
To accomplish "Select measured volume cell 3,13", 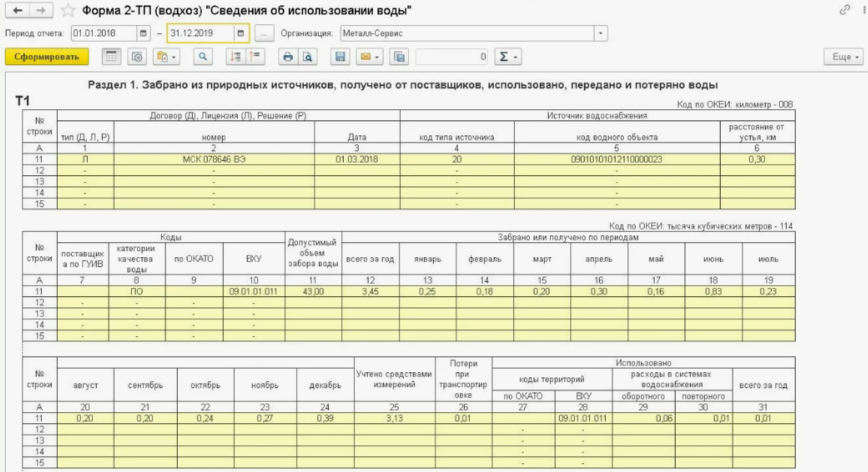I will click(x=394, y=419).
